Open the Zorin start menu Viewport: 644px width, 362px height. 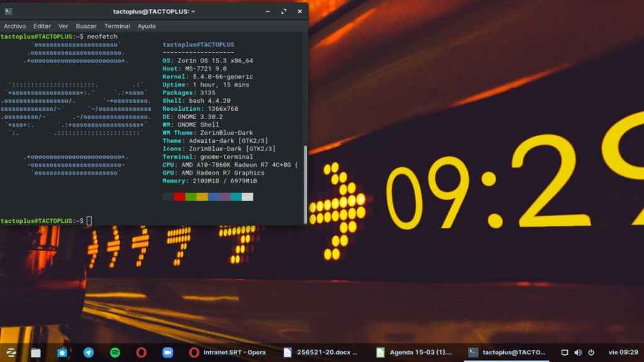point(11,352)
